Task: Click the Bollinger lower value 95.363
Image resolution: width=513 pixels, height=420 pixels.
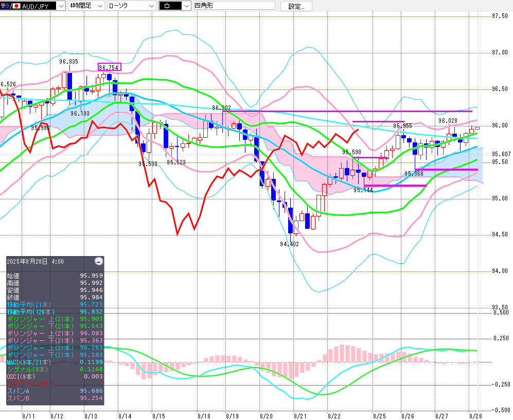Action: tap(91, 340)
